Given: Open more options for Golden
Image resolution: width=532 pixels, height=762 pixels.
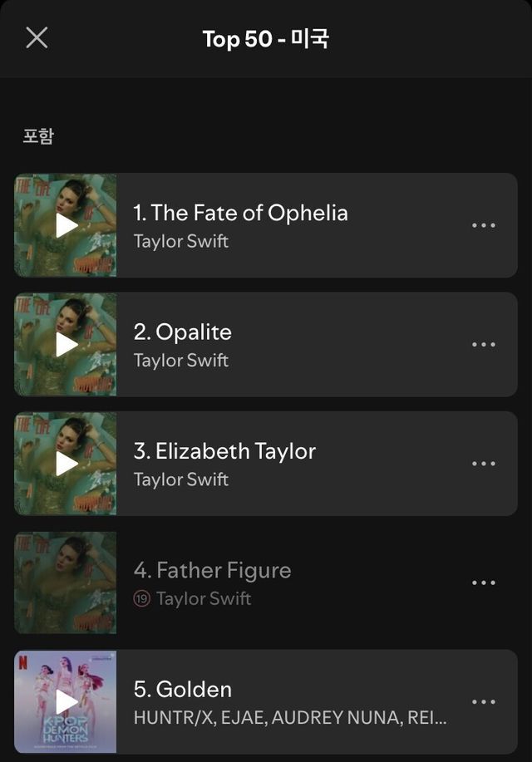Looking at the screenshot, I should tap(483, 701).
